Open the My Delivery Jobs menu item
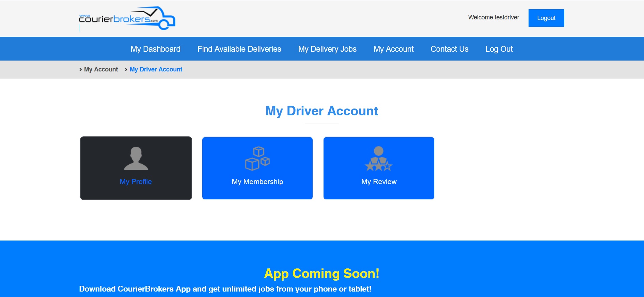This screenshot has height=297, width=644. pos(327,49)
